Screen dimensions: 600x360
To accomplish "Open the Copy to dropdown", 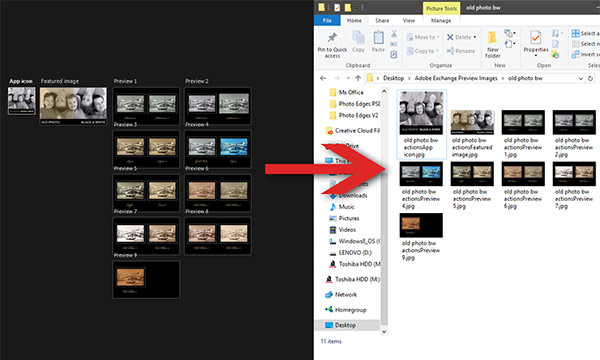I will [x=423, y=51].
